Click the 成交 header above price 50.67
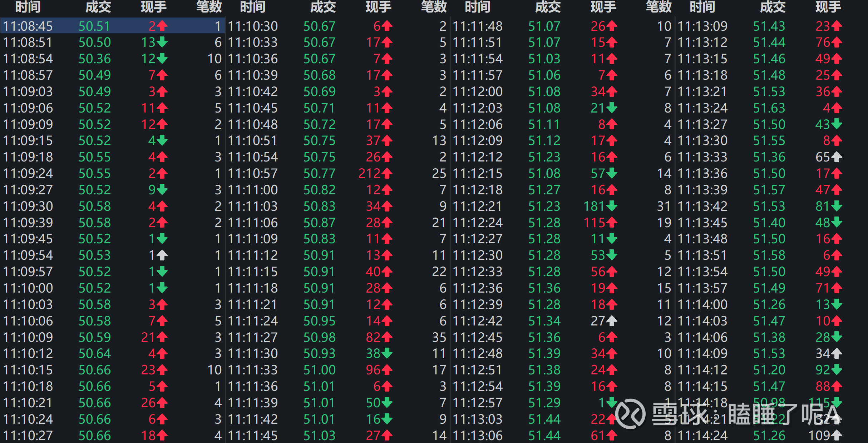 pyautogui.click(x=323, y=7)
